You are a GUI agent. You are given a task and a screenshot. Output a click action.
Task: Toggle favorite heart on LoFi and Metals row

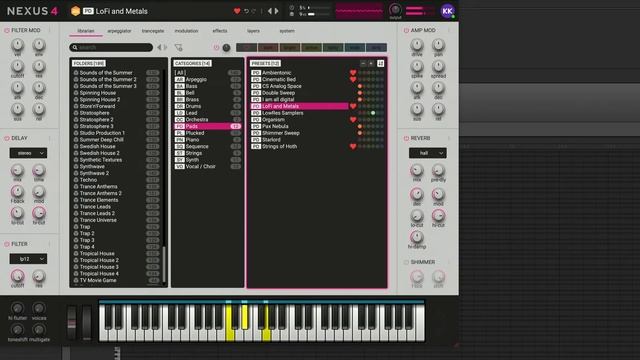353,106
